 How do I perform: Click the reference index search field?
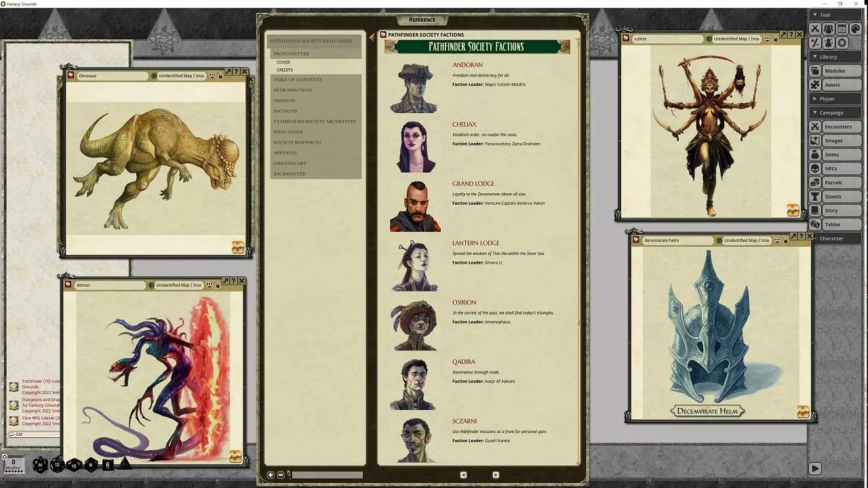click(327, 475)
